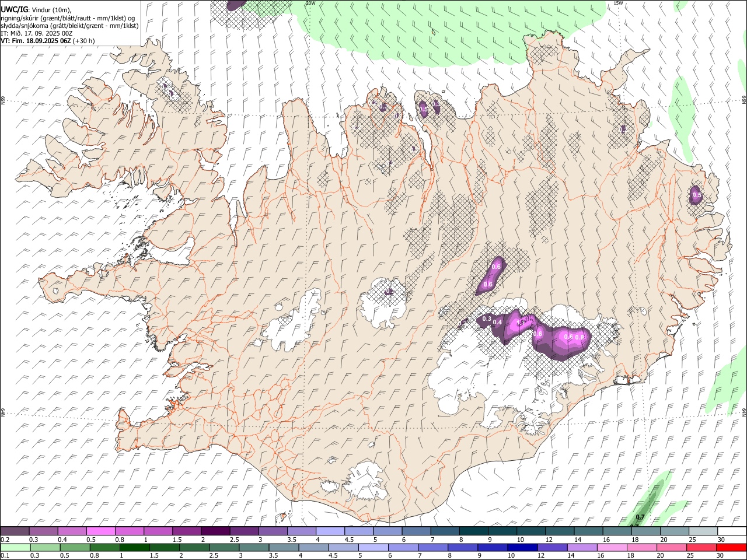This screenshot has height=560, width=747.
Task: Click the 'VT: Fim. 18.09.2025 06Z (+30 h)' line
Action: coord(48,41)
